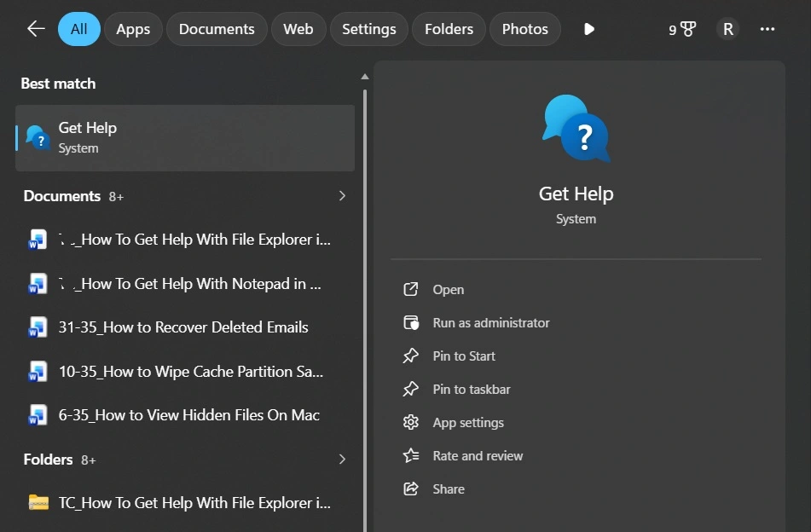Screen dimensions: 811x532
Task: Expand Folders results with chevron
Action: coord(342,459)
